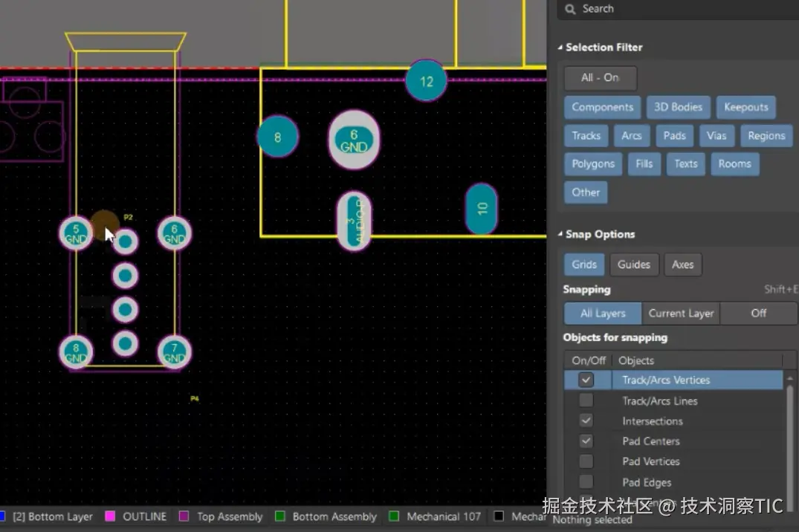Uncheck Pad Centers snapping
Image resolution: width=799 pixels, height=532 pixels.
click(x=586, y=441)
